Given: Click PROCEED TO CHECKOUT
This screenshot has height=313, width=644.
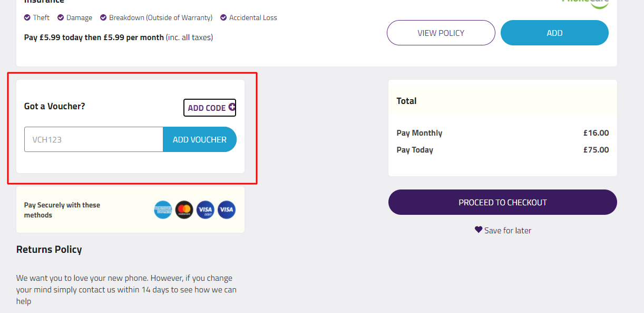Looking at the screenshot, I should pos(502,202).
